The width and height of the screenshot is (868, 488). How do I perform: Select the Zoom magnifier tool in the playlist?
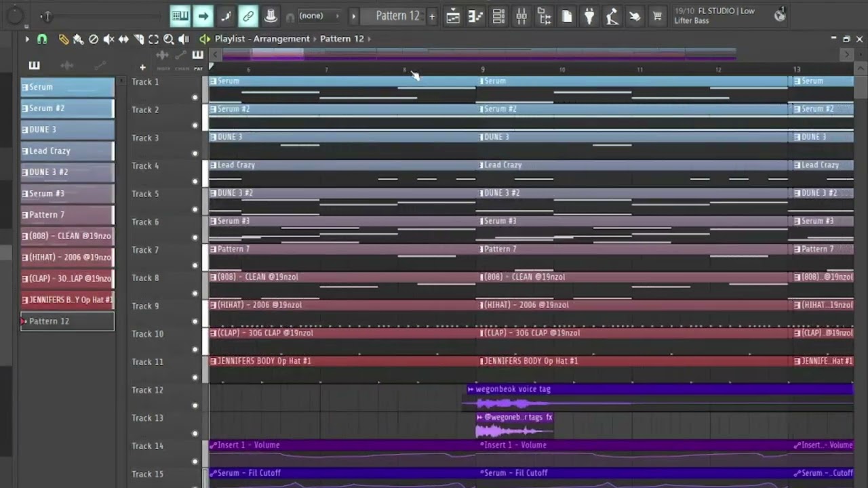coord(168,39)
